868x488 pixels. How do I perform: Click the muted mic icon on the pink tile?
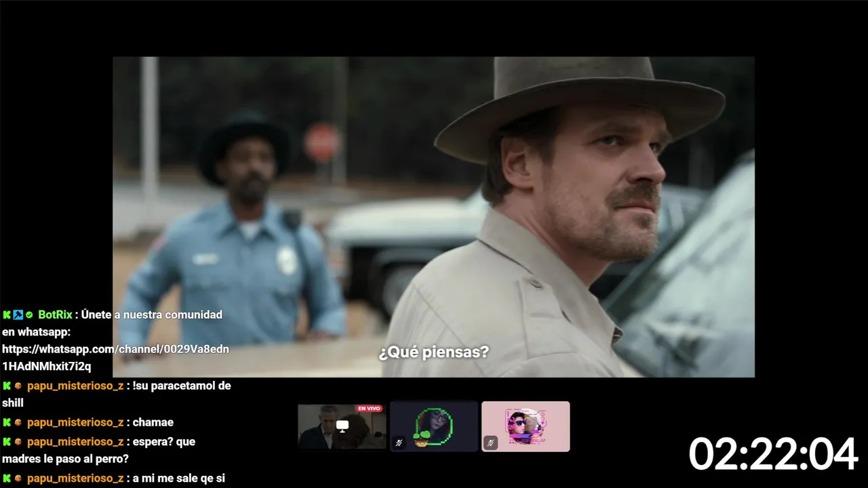click(491, 443)
